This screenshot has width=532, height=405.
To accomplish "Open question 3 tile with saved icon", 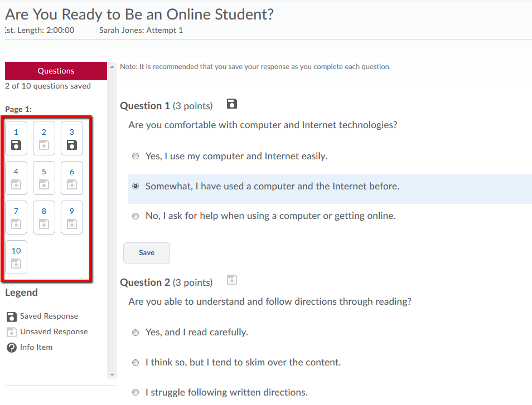I will [72, 138].
